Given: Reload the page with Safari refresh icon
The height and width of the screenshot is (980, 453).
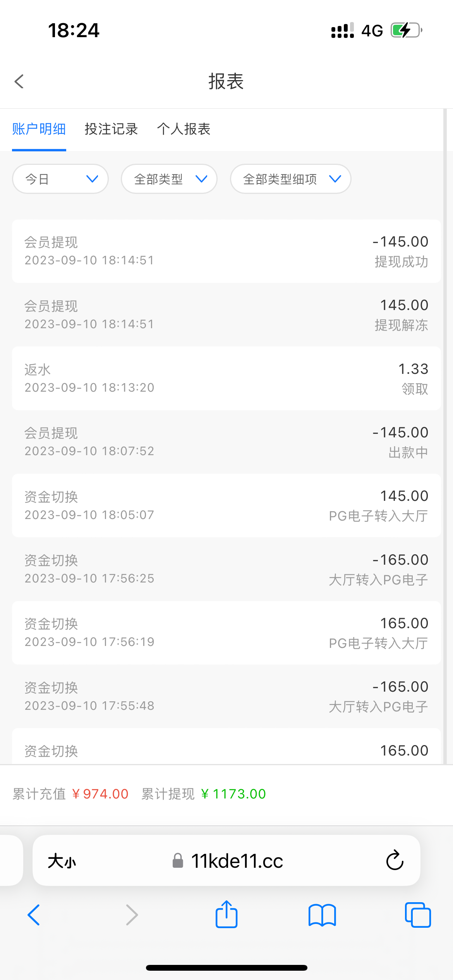Looking at the screenshot, I should pos(395,860).
